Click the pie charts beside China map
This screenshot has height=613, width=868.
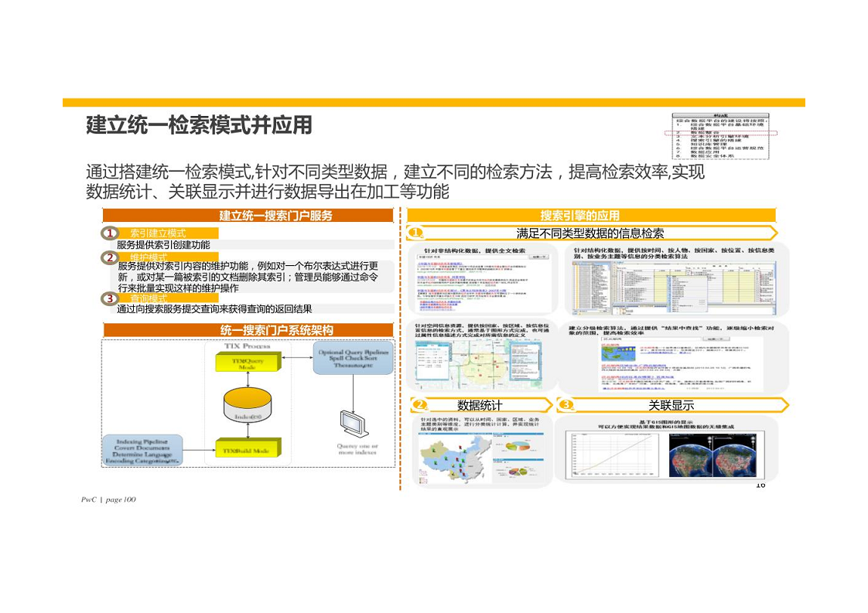coord(519,457)
